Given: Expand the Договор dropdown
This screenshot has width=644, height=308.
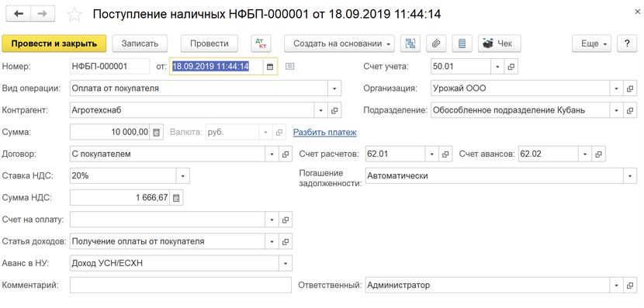Looking at the screenshot, I should click(272, 154).
